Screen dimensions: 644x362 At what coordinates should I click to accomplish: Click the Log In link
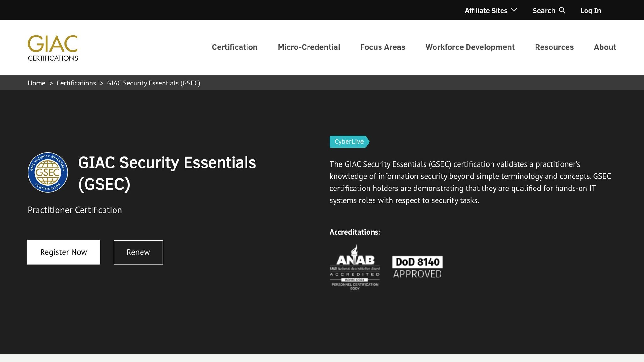click(x=591, y=10)
